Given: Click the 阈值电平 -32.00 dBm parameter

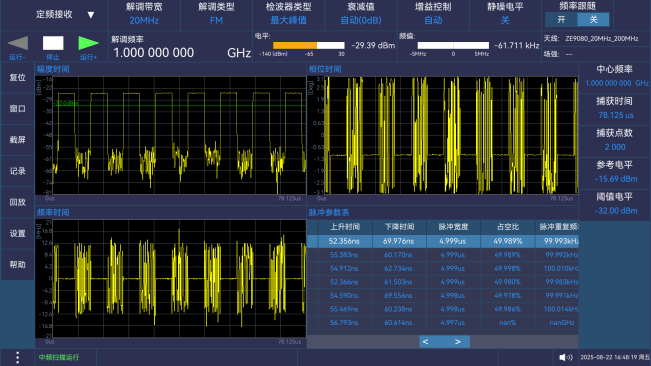Looking at the screenshot, I should point(615,204).
